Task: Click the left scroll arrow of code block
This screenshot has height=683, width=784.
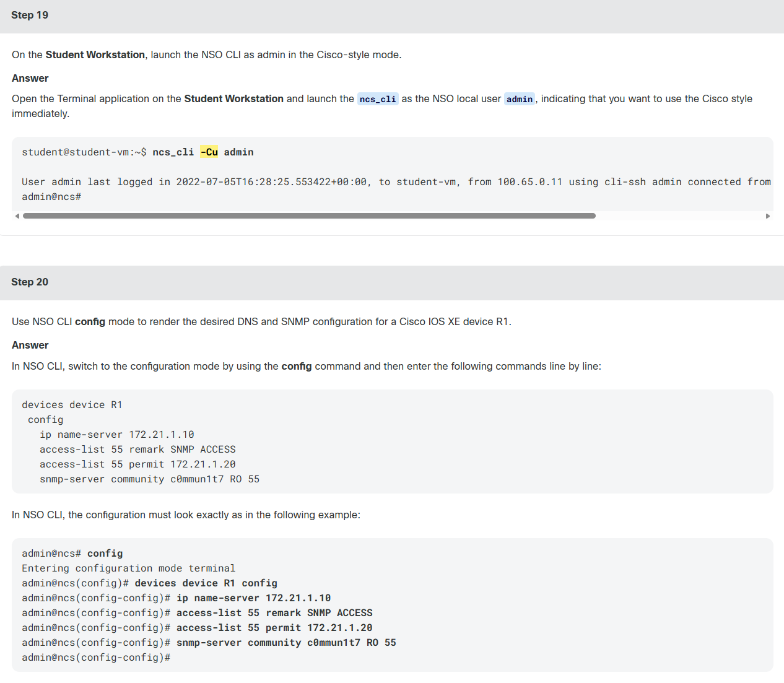Action: [x=17, y=216]
